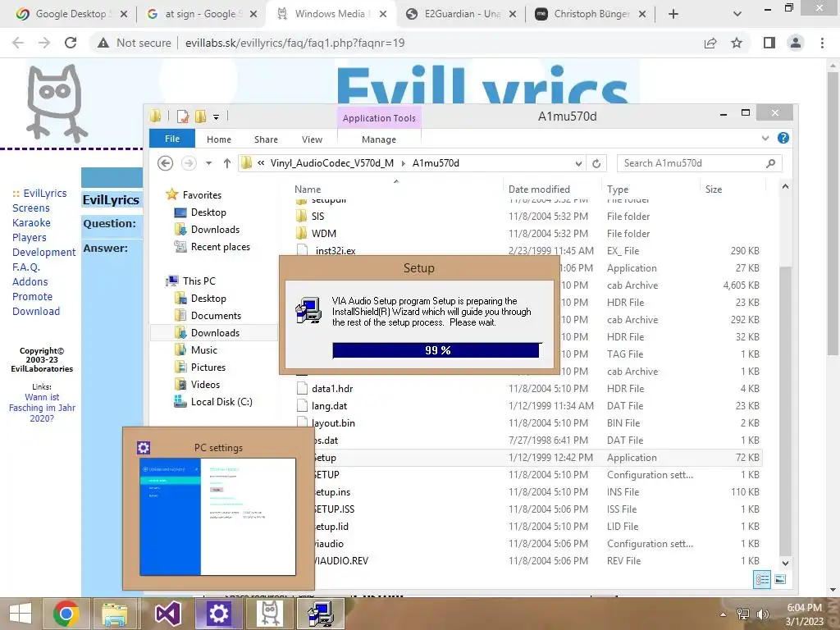Click Explorer properties quick access icon
Image resolution: width=840 pixels, height=630 pixels.
(x=183, y=116)
